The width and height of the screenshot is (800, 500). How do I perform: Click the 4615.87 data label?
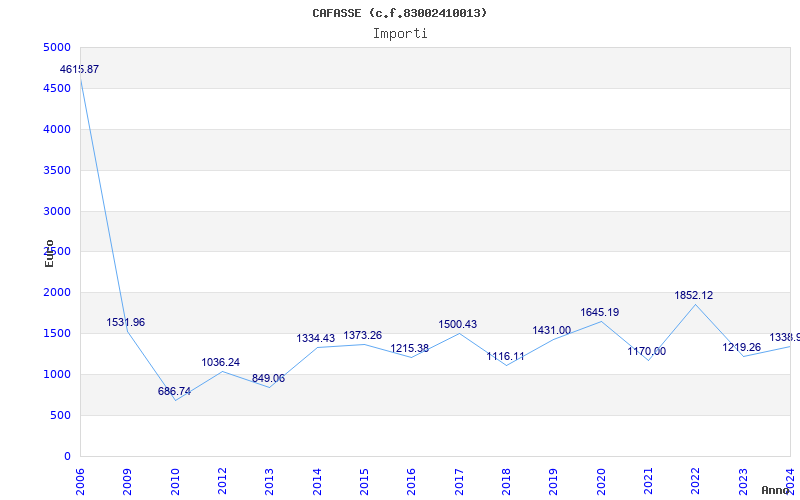[x=80, y=69]
